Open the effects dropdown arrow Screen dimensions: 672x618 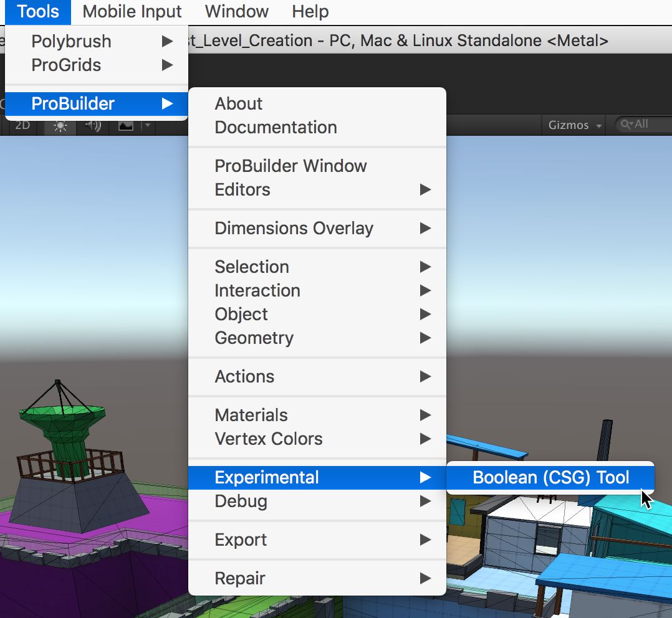pos(147,125)
